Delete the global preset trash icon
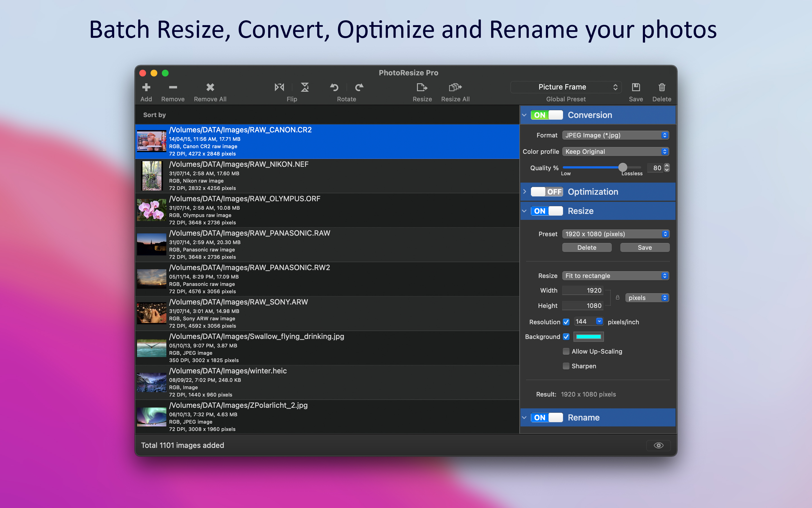812x508 pixels. click(x=662, y=87)
